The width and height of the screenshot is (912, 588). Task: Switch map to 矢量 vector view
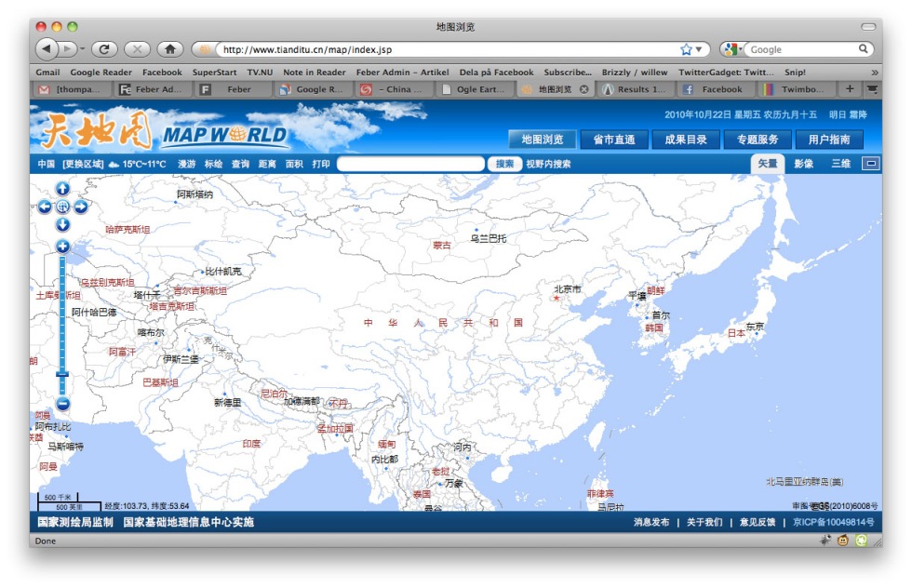click(x=767, y=164)
